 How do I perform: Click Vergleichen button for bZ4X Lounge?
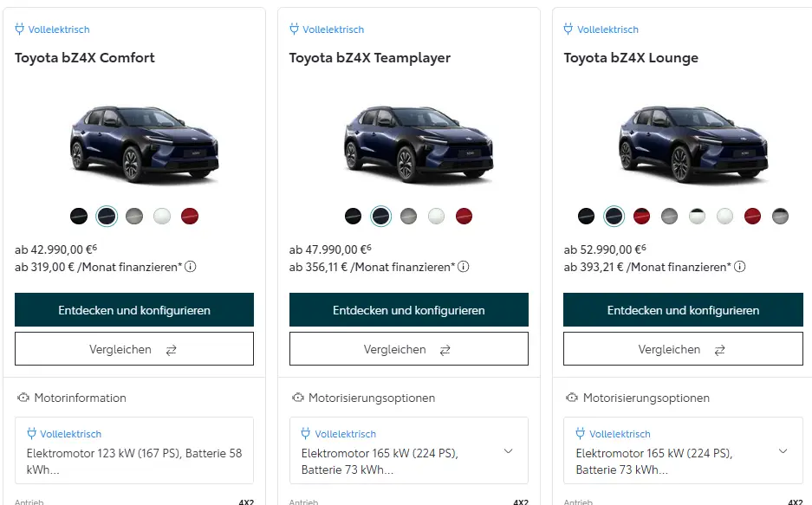coord(682,349)
